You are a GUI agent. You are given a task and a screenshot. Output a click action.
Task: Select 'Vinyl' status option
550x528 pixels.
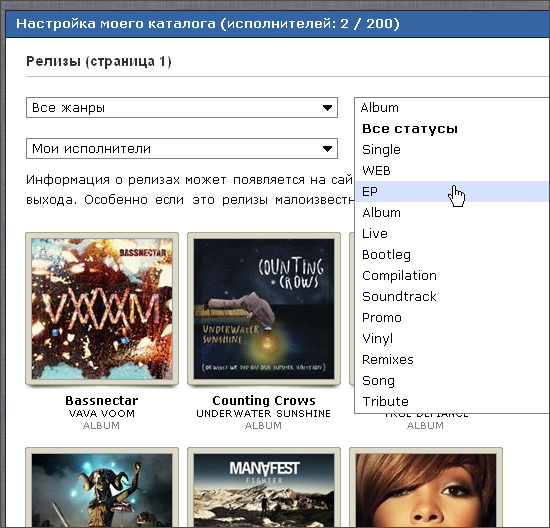452,339
